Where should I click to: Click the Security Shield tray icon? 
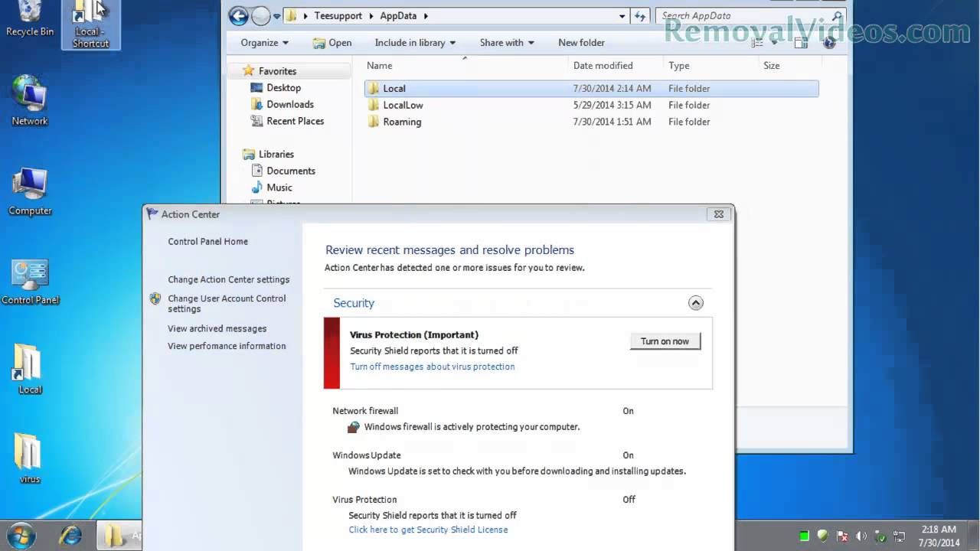823,536
